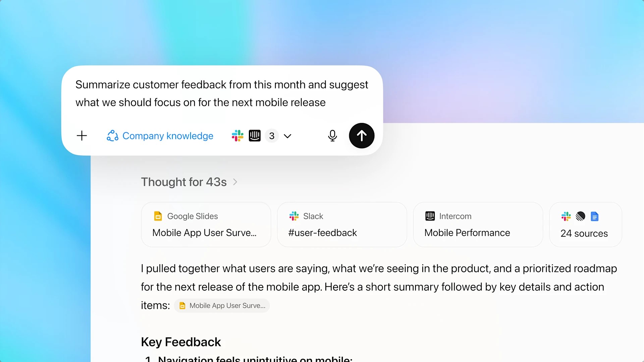Select the Slack icon in the input bar
The height and width of the screenshot is (362, 644).
point(237,136)
